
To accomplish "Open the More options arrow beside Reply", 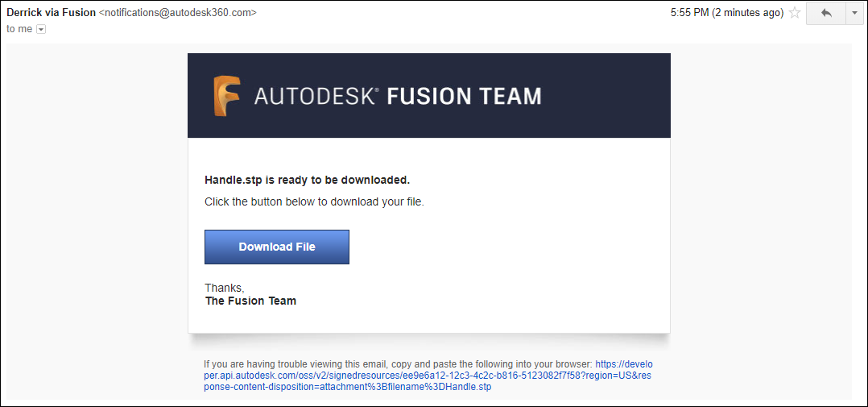I will point(854,13).
